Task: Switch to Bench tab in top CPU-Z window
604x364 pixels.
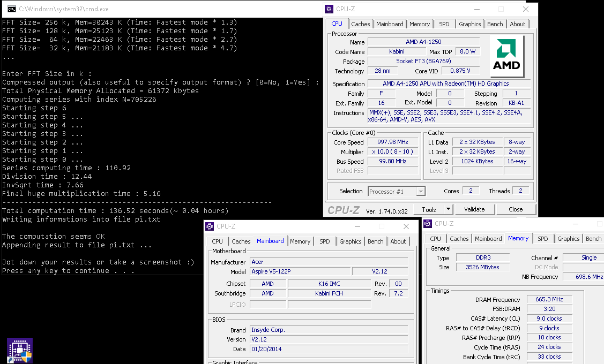Action: (495, 24)
